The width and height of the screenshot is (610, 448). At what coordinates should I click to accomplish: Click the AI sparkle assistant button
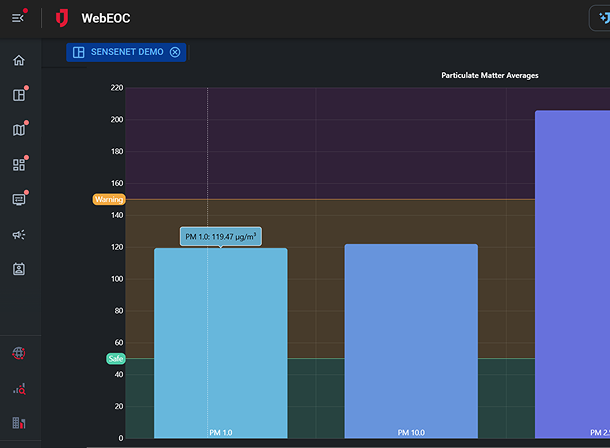[601, 18]
